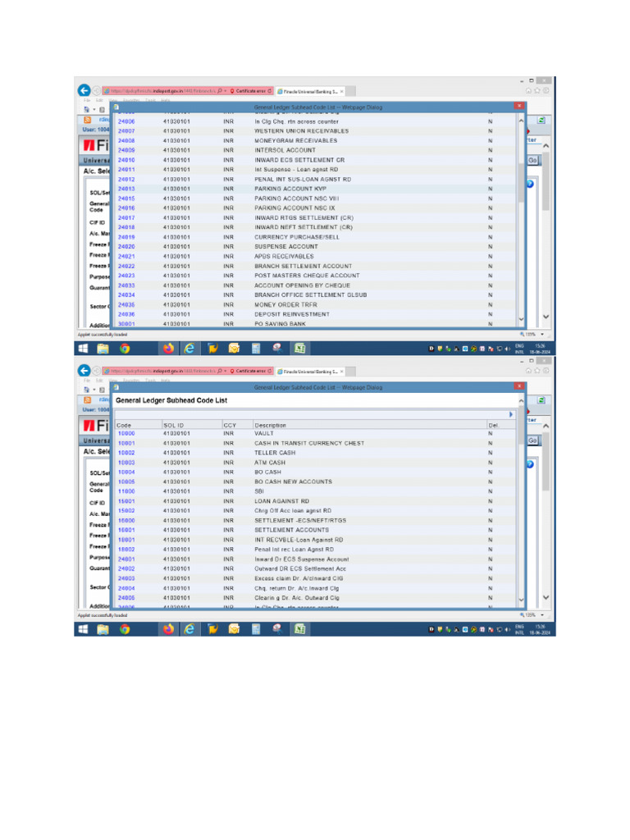Choose code 10003 ATM Cash
Viewport: 630px width, 840px height.
click(126, 463)
